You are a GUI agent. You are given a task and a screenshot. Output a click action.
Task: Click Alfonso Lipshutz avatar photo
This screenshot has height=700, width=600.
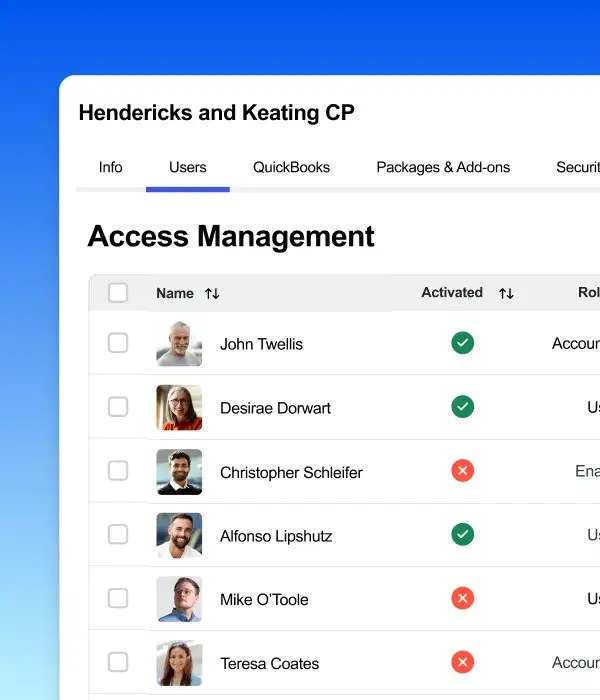[x=179, y=535]
